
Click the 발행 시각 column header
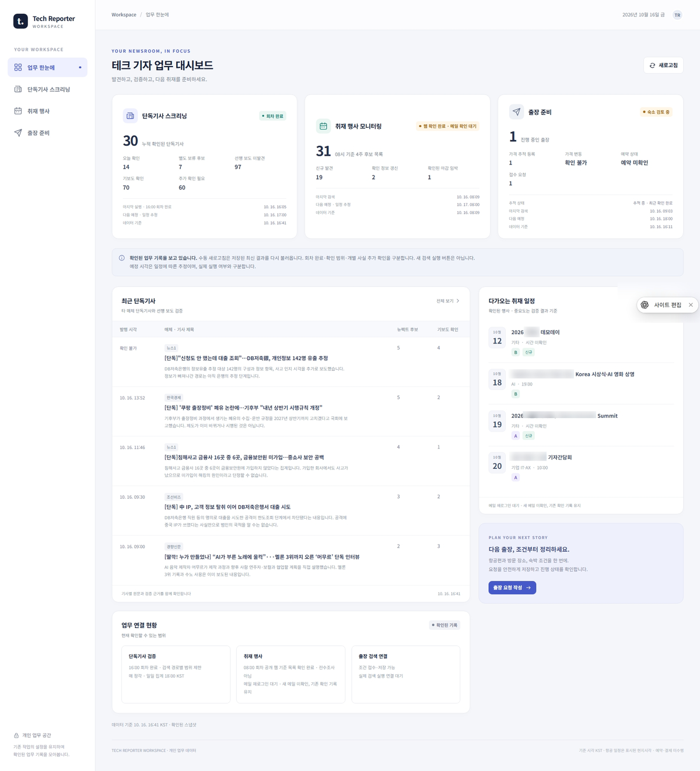[128, 330]
